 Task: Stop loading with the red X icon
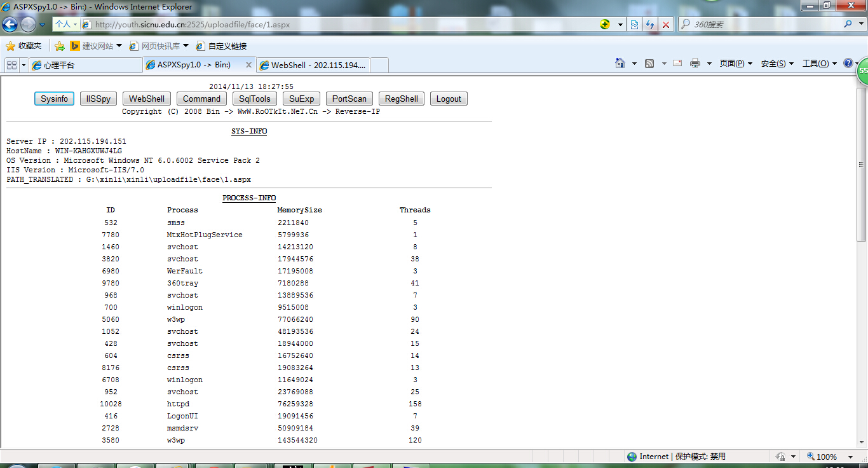pos(666,24)
